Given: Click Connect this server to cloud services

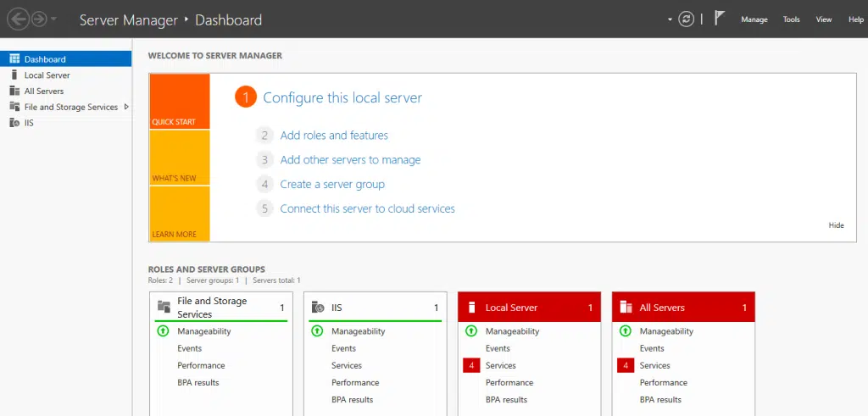Looking at the screenshot, I should 367,208.
